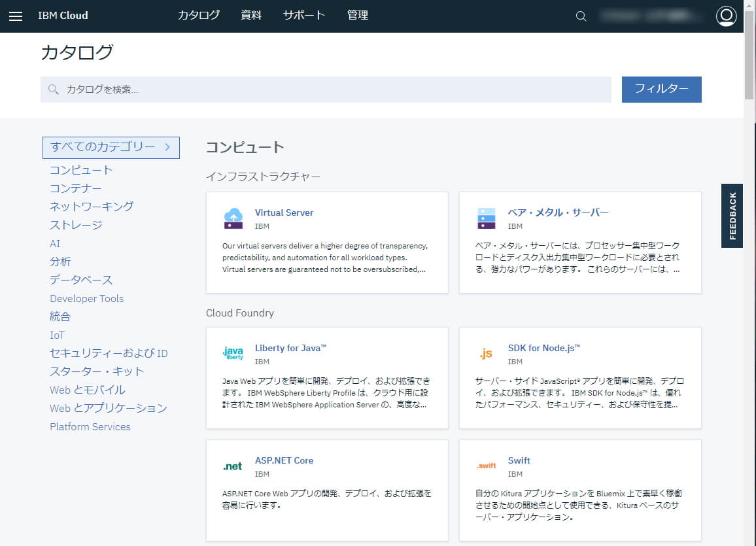The width and height of the screenshot is (756, 546).
Task: Click the Cloud Foundry section heading
Action: (x=239, y=313)
